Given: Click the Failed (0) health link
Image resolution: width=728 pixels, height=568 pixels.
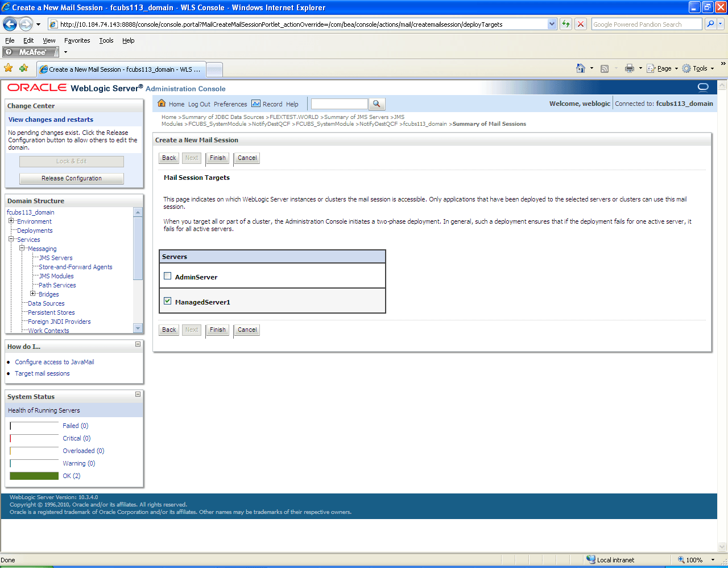Looking at the screenshot, I should [75, 426].
